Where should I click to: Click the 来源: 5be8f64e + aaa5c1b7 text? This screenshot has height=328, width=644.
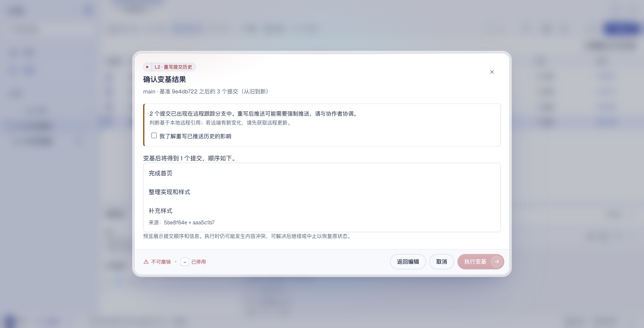(x=181, y=223)
